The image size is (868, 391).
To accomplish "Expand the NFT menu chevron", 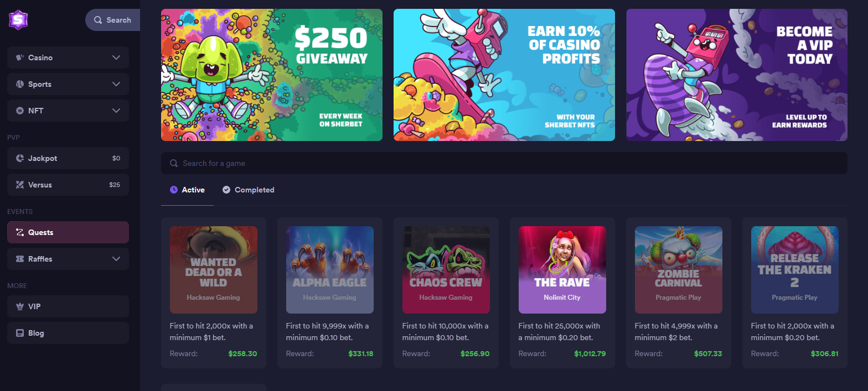I will (x=116, y=111).
